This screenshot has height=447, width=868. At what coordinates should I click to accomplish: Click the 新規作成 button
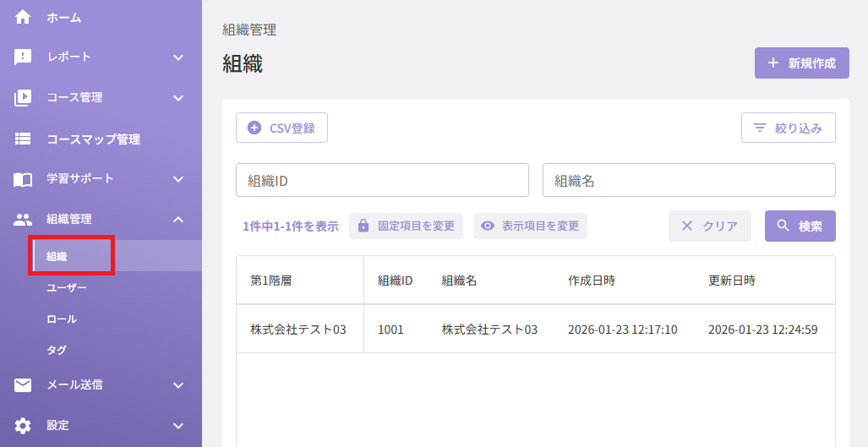[x=801, y=63]
